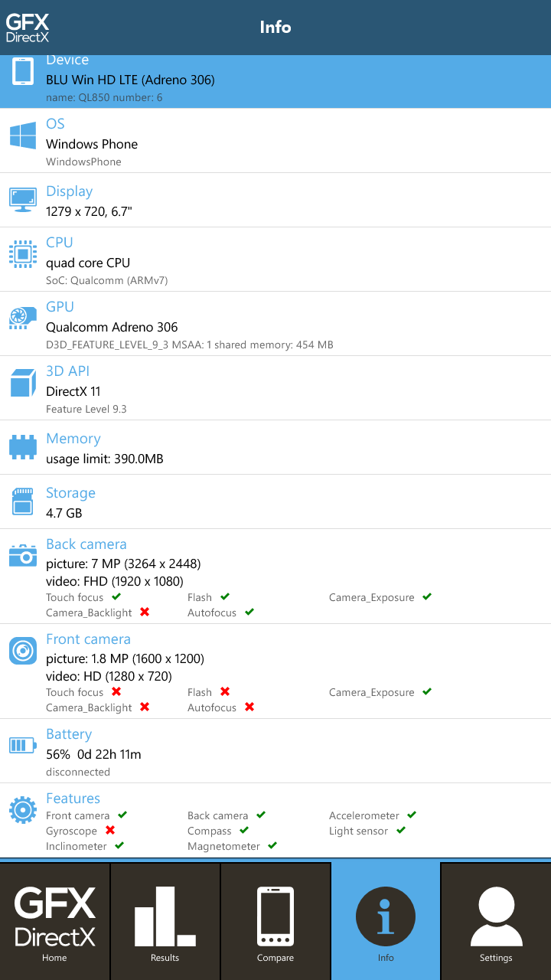
Task: Select the 'BLU Win HD LTE (Adreno 306)' text
Action: click(x=130, y=80)
